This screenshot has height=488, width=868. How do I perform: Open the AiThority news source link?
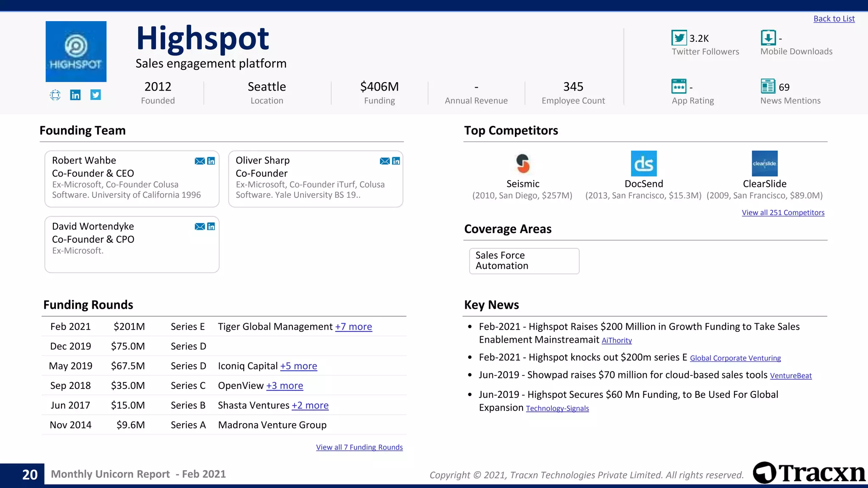617,341
